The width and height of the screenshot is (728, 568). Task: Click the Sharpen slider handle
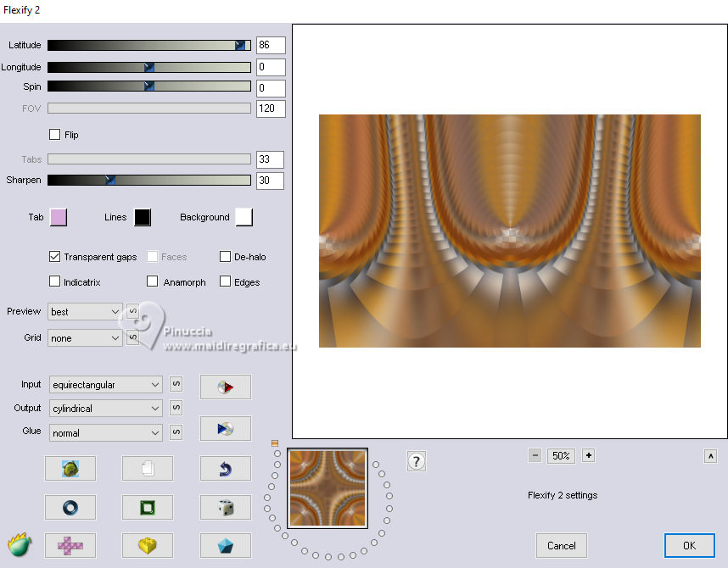(x=110, y=180)
